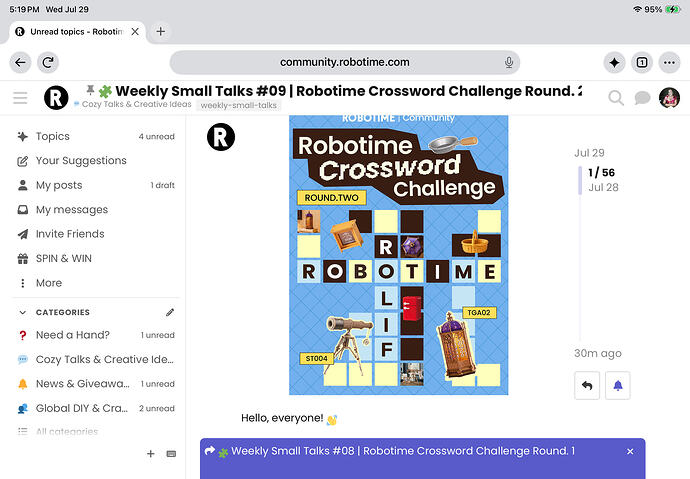The image size is (690, 479).
Task: Click the battery indicator in status bar
Action: 672,9
